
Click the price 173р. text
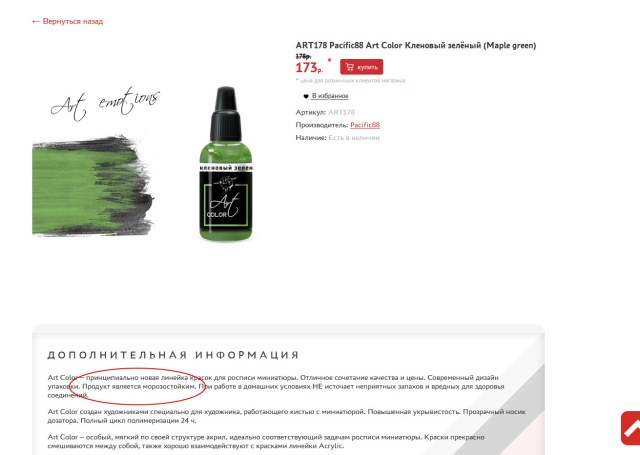309,67
